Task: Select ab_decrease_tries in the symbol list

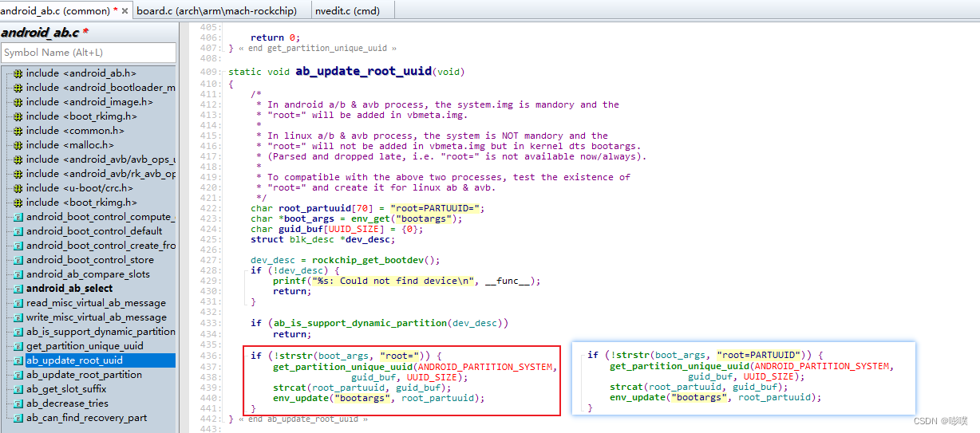Action: 66,403
